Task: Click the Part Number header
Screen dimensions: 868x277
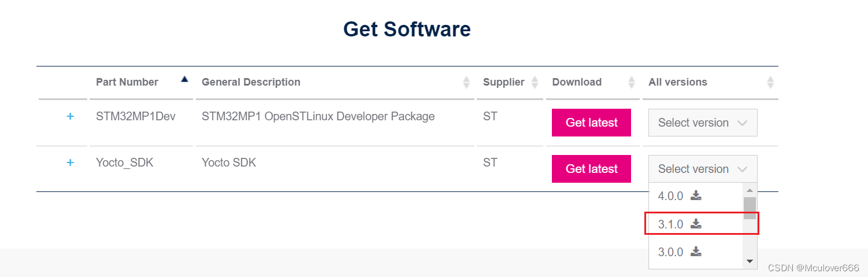Action: click(127, 82)
